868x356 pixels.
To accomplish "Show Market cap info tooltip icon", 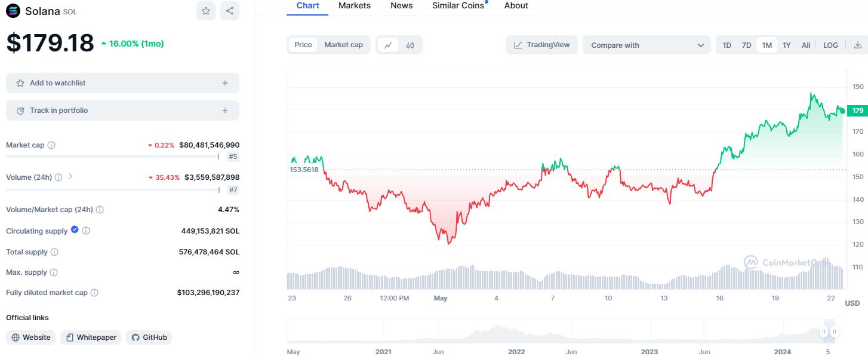I will pos(51,145).
